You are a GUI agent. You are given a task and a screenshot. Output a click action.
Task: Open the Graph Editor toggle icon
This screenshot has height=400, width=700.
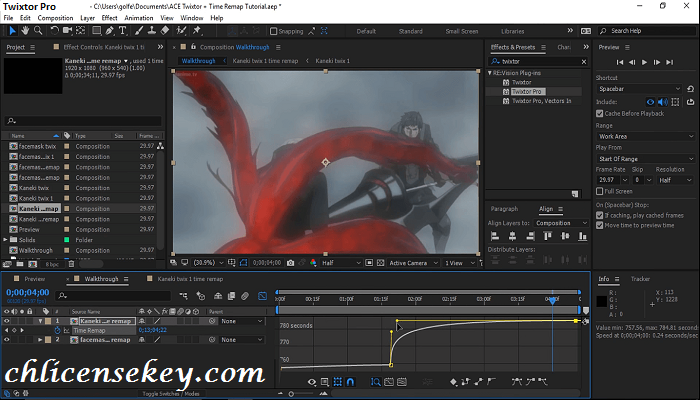[262, 296]
